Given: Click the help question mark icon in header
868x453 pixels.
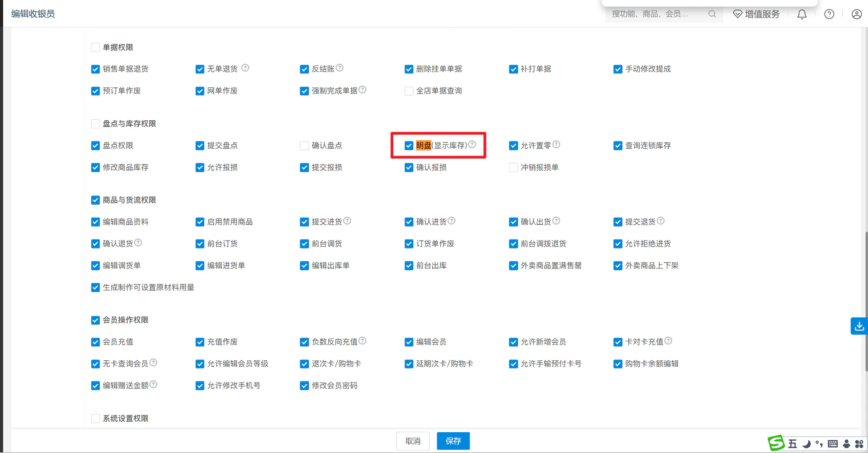Looking at the screenshot, I should click(829, 14).
